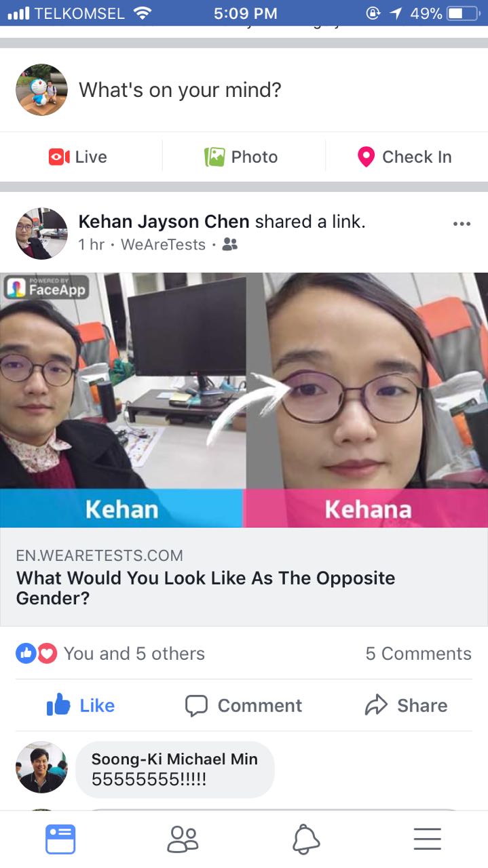The image size is (488, 868).
Task: Open What's on your mind field
Action: [x=180, y=90]
